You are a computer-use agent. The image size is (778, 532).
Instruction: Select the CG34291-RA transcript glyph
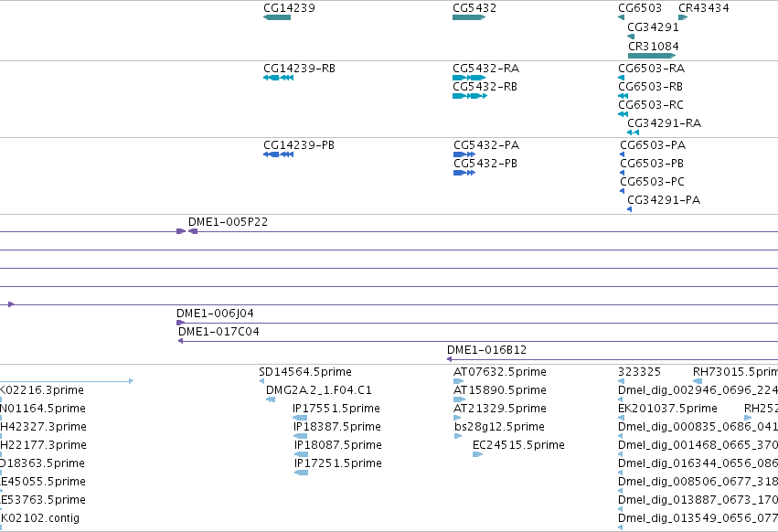point(634,133)
